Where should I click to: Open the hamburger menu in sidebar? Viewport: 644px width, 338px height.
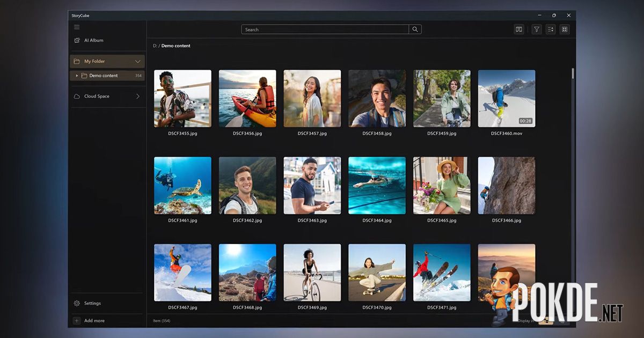tap(77, 27)
